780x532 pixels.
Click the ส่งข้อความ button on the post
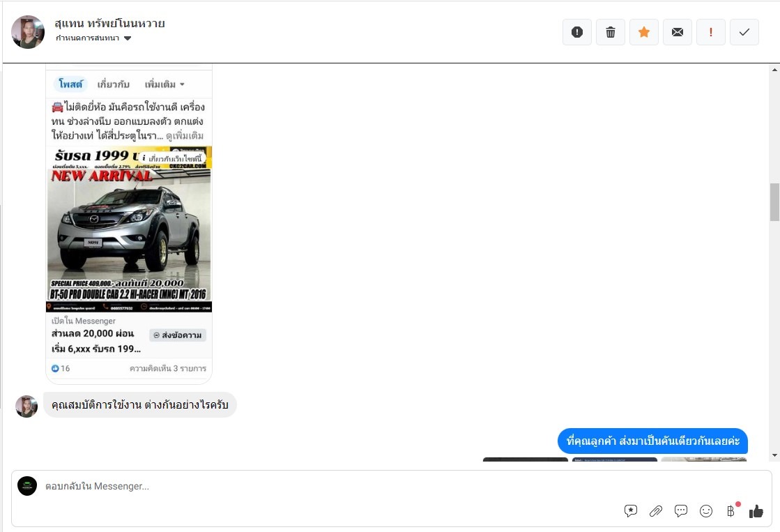click(x=178, y=335)
